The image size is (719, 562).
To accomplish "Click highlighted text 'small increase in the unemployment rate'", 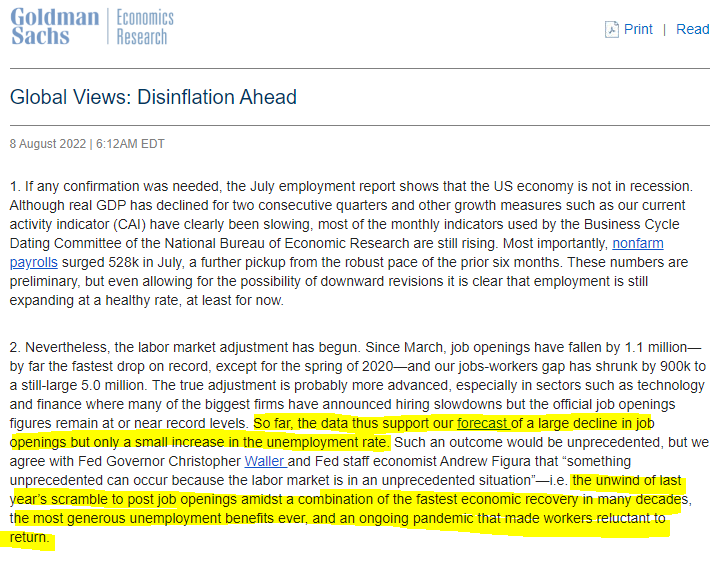I will coord(262,442).
